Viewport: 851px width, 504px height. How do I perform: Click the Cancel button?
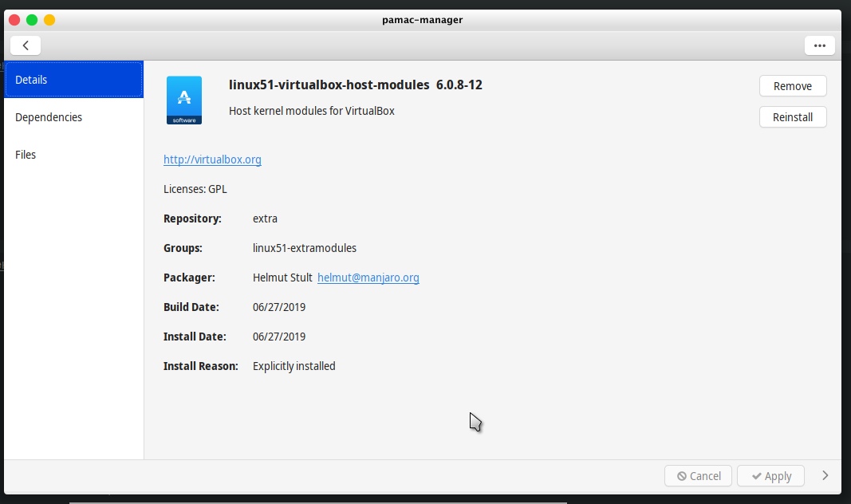pyautogui.click(x=698, y=476)
